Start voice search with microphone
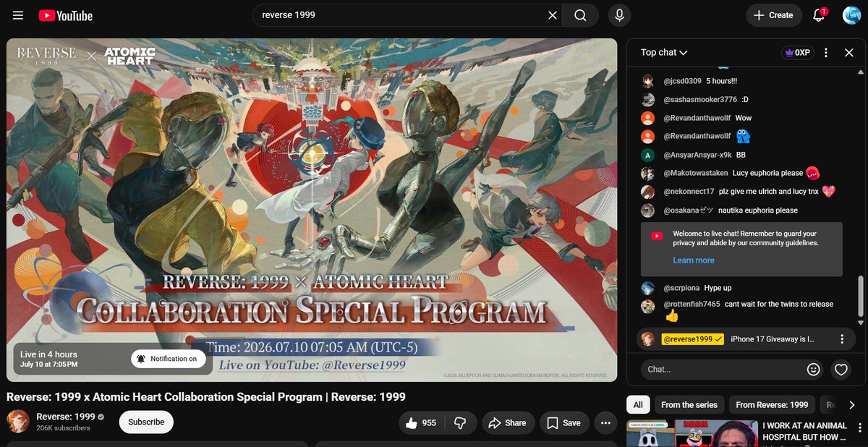868x447 pixels. 620,15
